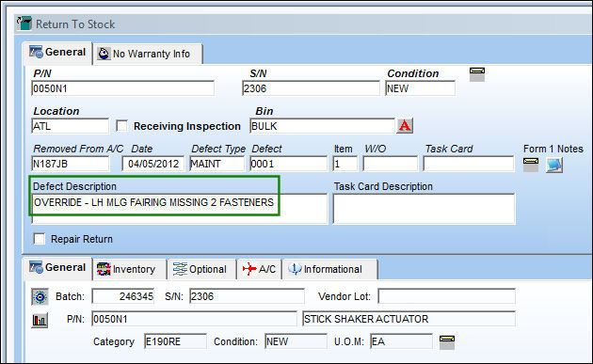
Task: Open the No Warranty Info tab
Action: (x=148, y=54)
